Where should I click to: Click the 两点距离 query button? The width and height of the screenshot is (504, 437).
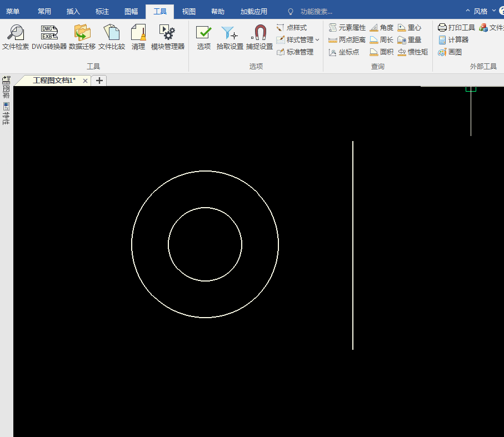347,40
